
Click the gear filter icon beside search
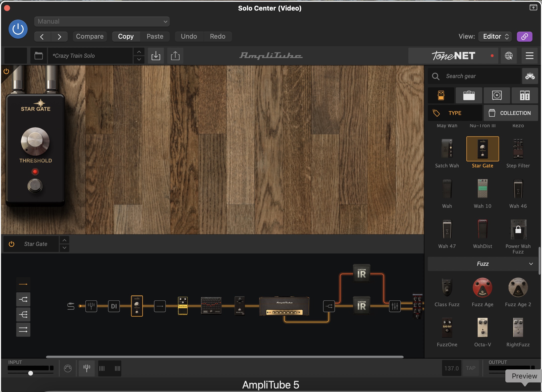(x=530, y=76)
